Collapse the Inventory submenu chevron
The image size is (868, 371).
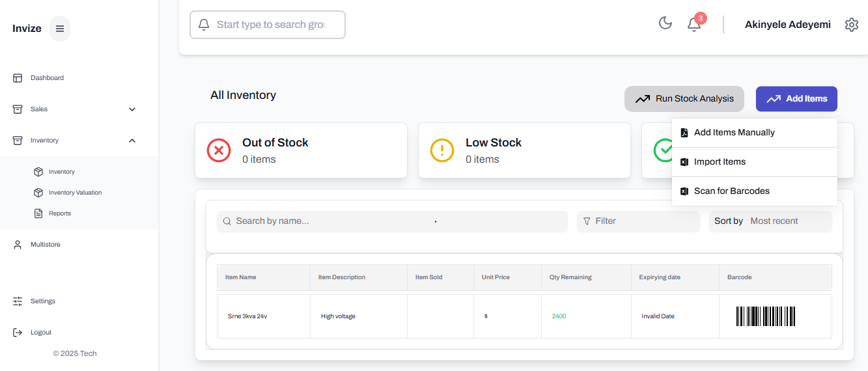[x=132, y=141]
